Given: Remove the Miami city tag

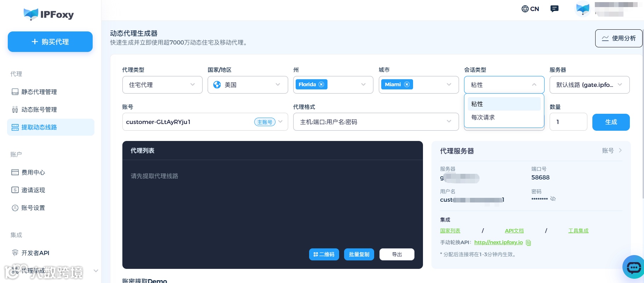Looking at the screenshot, I should [407, 84].
